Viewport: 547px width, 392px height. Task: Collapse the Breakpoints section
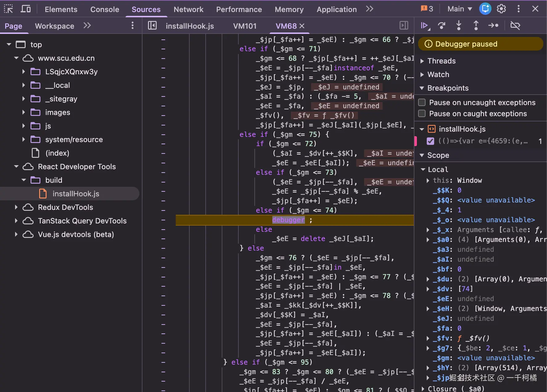422,88
